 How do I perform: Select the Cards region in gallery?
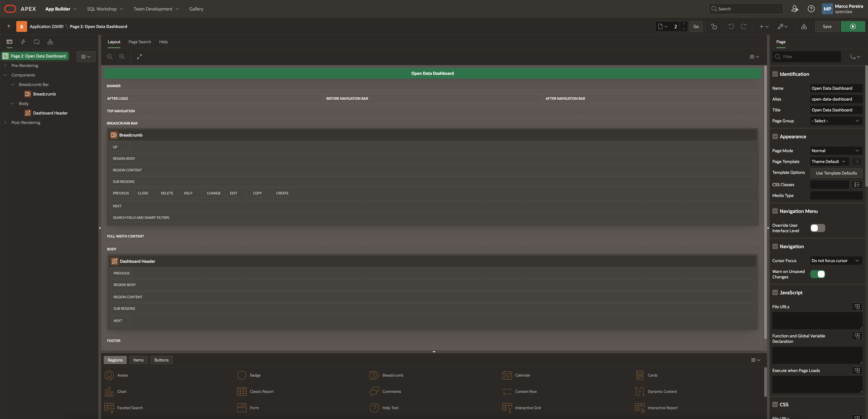[652, 375]
